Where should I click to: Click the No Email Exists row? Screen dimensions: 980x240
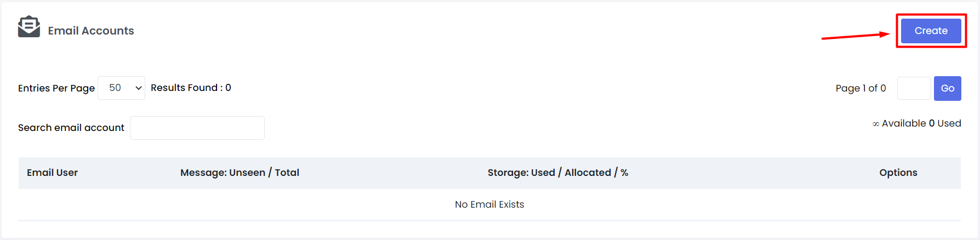[489, 204]
